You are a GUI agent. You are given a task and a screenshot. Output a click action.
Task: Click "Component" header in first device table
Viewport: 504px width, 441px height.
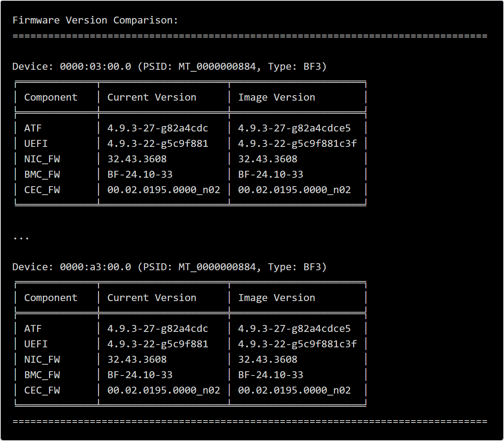click(51, 98)
